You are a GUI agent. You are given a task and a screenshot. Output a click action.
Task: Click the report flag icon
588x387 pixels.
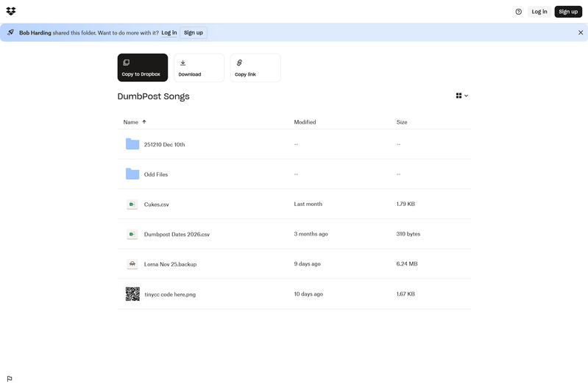pos(10,379)
